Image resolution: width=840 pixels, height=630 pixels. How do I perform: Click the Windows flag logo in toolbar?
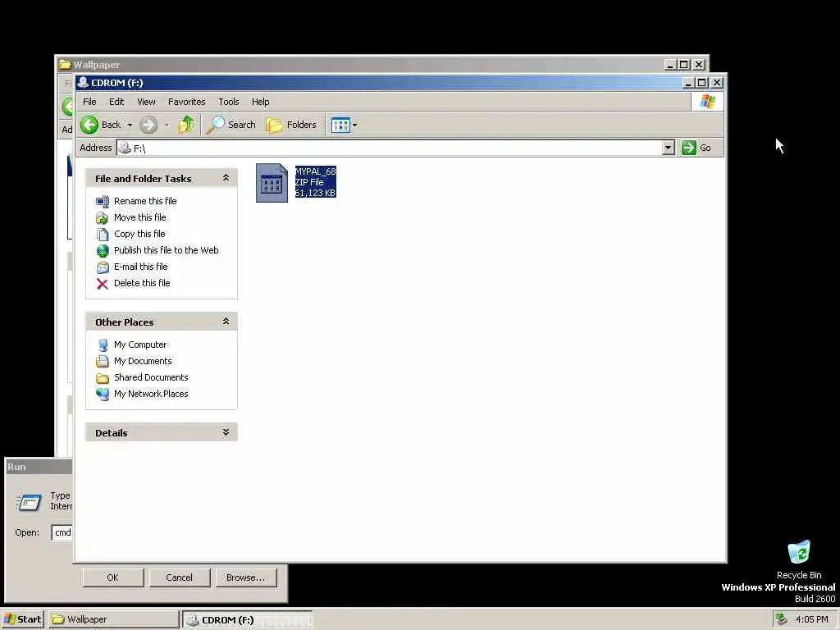point(707,101)
